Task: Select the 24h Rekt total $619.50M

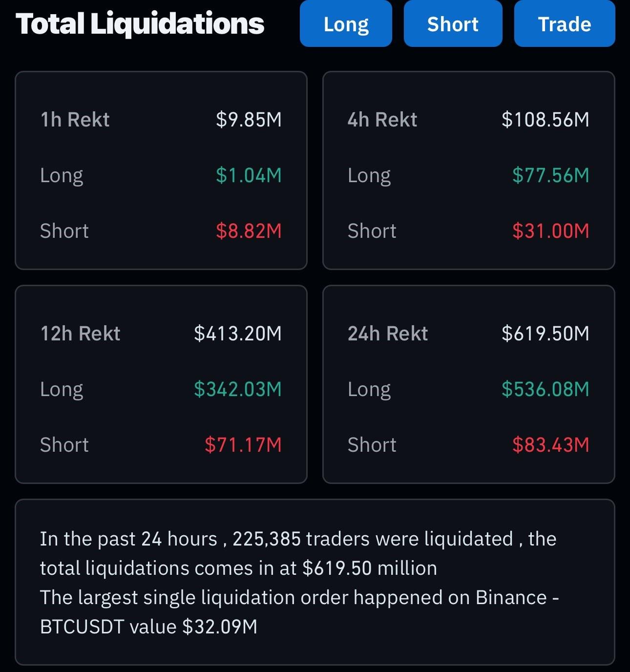Action: [x=546, y=334]
